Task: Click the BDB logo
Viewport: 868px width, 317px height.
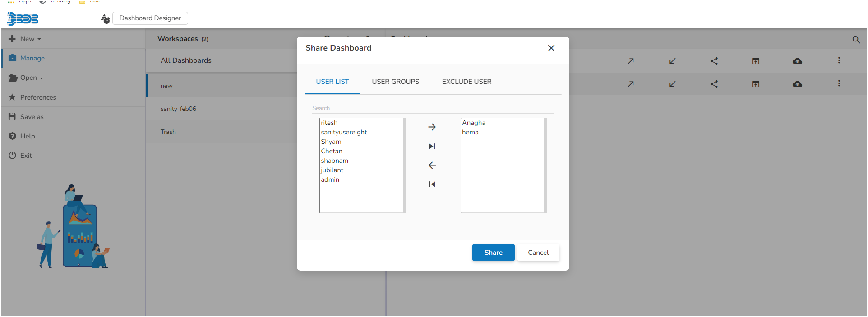Action: tap(23, 19)
